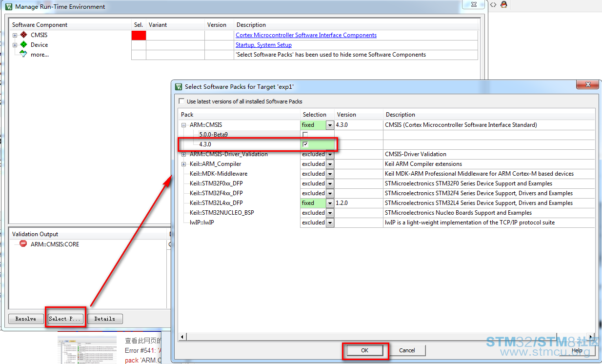Expand the CMSIS component tree node
This screenshot has height=364, width=602.
point(15,35)
